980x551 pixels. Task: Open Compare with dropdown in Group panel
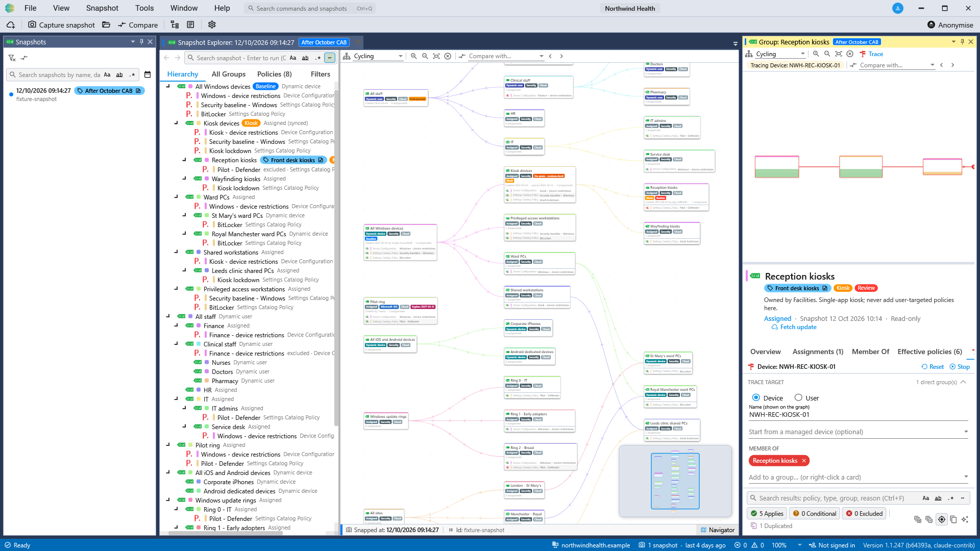[x=897, y=65]
